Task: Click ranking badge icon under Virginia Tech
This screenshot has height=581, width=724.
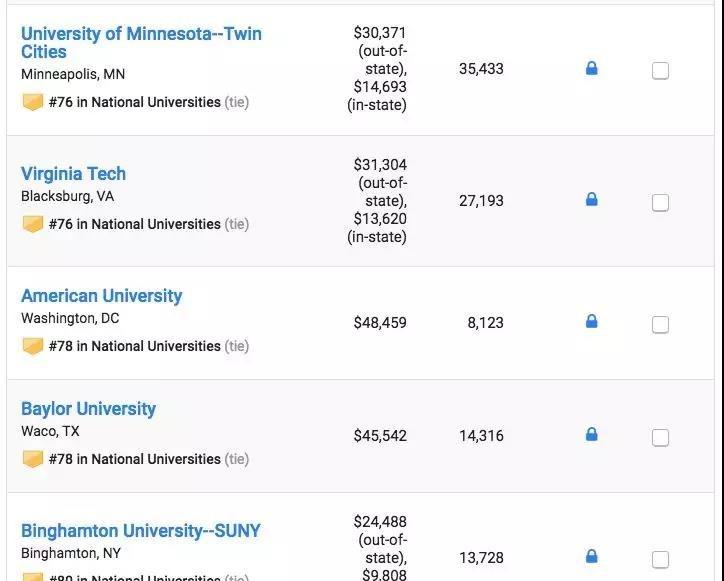Action: click(33, 224)
